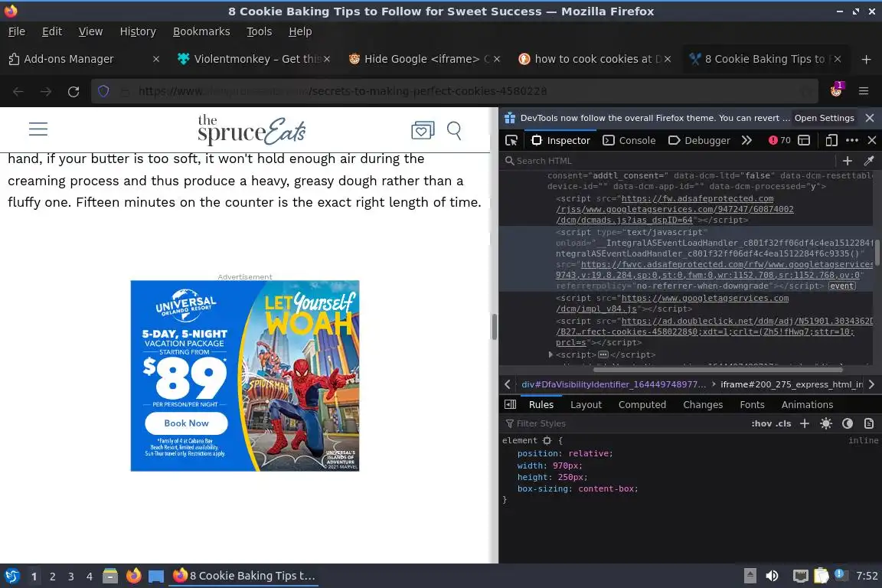The width and height of the screenshot is (882, 588).
Task: Highlight elements matching element selector
Action: click(547, 440)
